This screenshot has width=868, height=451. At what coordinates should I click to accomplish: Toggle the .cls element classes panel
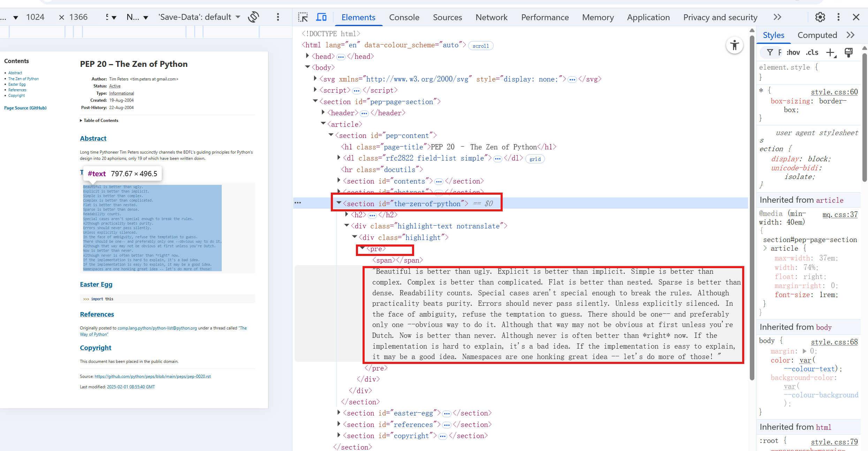point(812,53)
